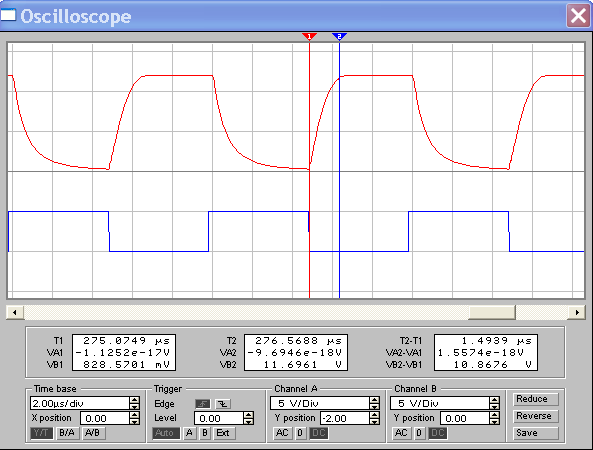593x450 pixels.
Task: Close the Oscilloscope window
Action: click(x=578, y=16)
